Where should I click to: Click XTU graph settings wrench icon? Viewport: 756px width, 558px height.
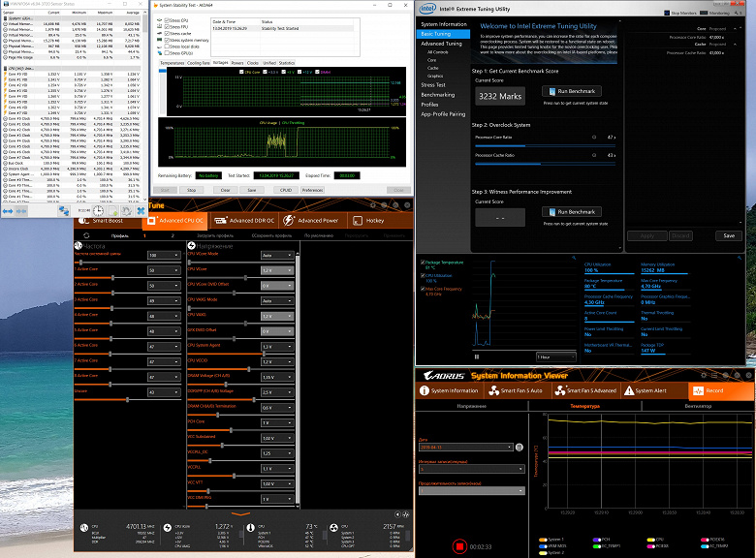[x=574, y=258]
